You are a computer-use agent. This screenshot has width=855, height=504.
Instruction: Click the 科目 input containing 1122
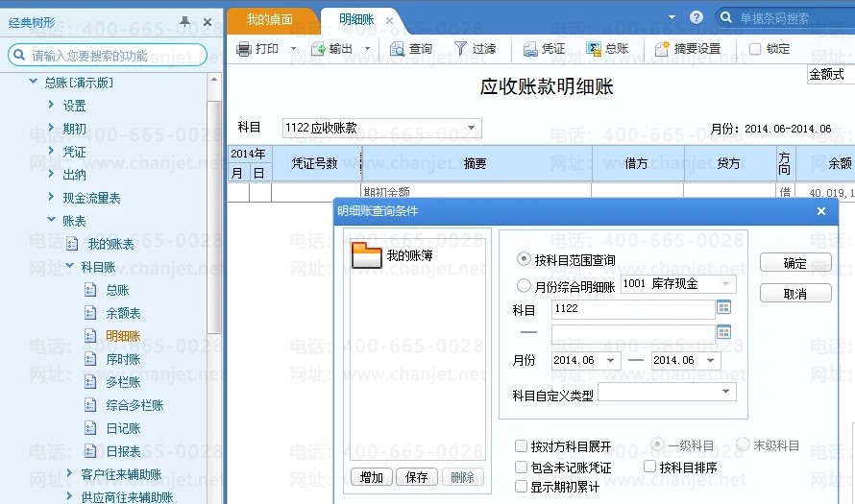633,308
